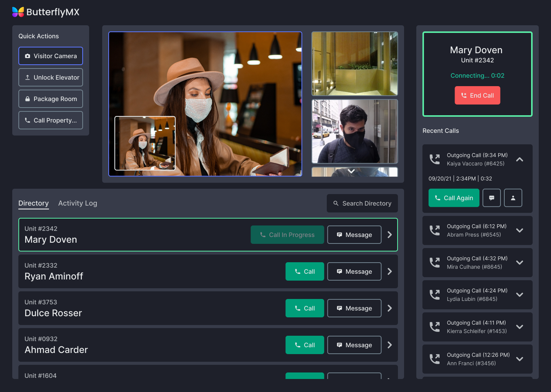Select the lobby camera feed thumbnail
Image resolution: width=551 pixels, height=392 pixels.
355,64
